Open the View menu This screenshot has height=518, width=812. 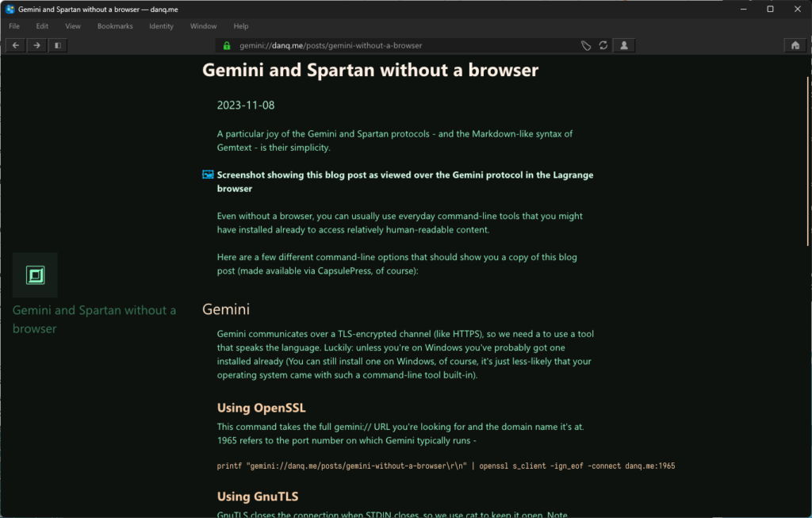(73, 25)
